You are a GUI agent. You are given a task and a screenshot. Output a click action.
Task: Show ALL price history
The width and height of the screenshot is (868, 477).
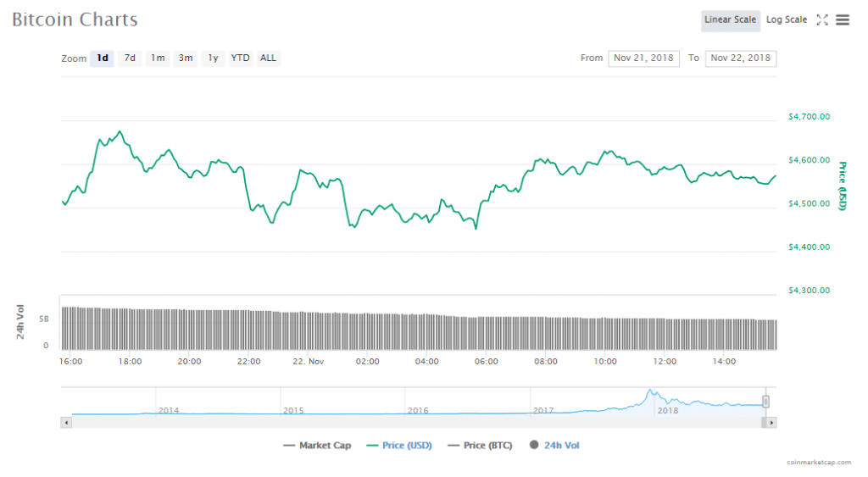point(268,58)
